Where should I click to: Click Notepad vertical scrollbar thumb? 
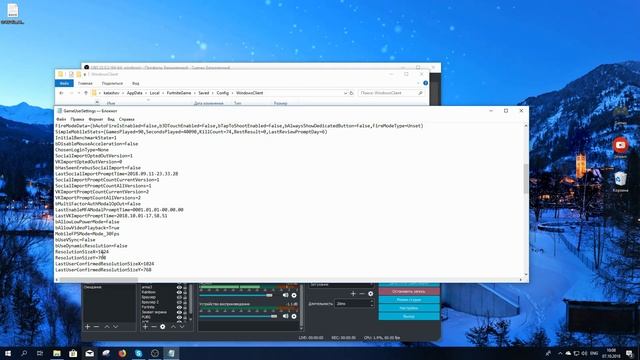526,178
